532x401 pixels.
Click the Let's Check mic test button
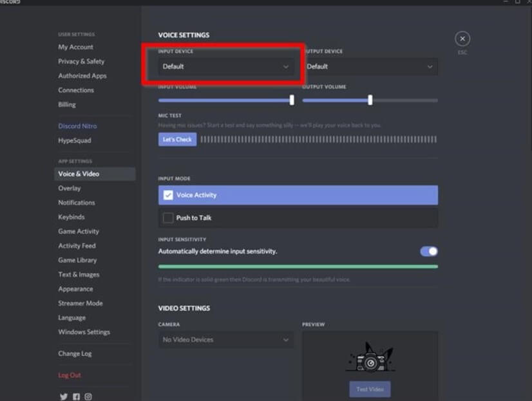[x=178, y=139]
